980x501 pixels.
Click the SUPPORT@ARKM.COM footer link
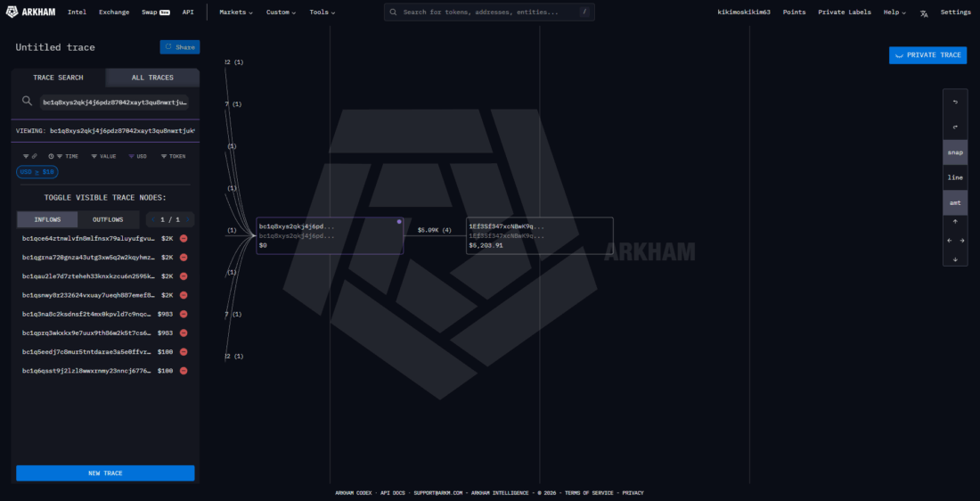click(x=438, y=493)
